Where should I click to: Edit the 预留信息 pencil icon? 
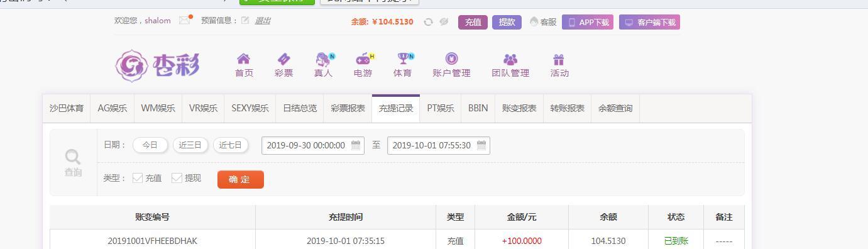pos(245,21)
